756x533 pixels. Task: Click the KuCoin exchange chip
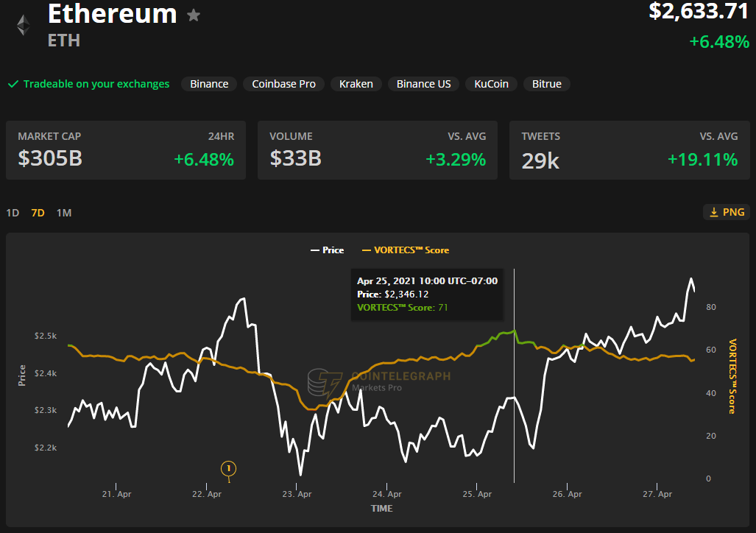click(x=491, y=84)
